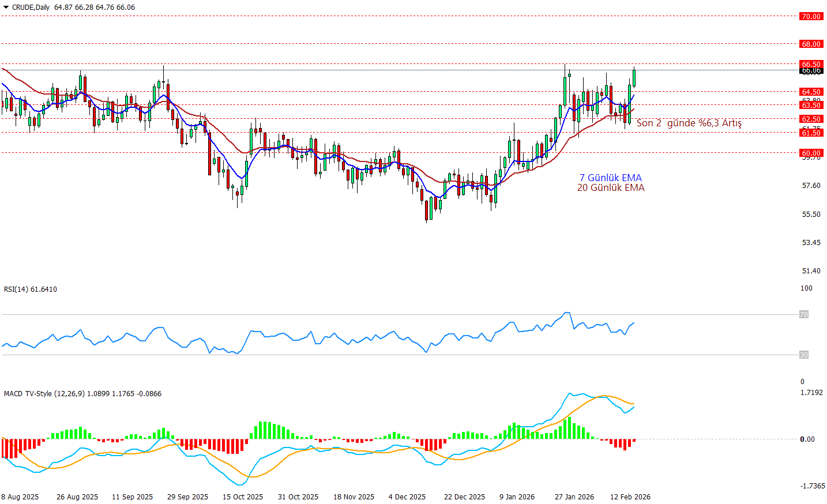Image resolution: width=827 pixels, height=504 pixels.
Task: Click the RSI(14) indicator label
Action: point(30,289)
